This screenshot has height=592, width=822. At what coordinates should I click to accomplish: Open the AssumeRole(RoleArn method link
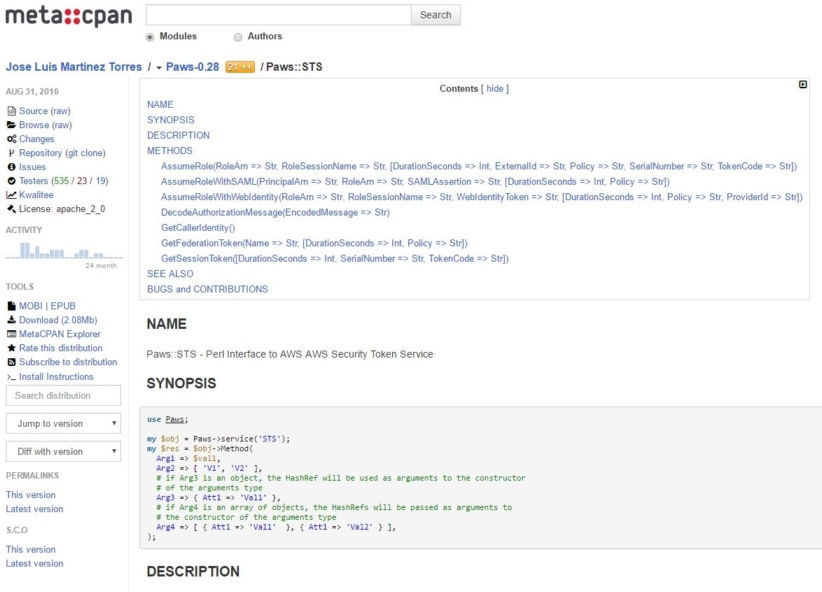(x=479, y=166)
